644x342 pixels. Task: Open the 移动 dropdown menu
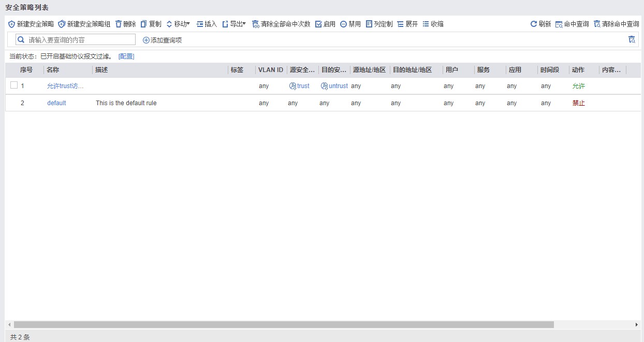tap(178, 24)
